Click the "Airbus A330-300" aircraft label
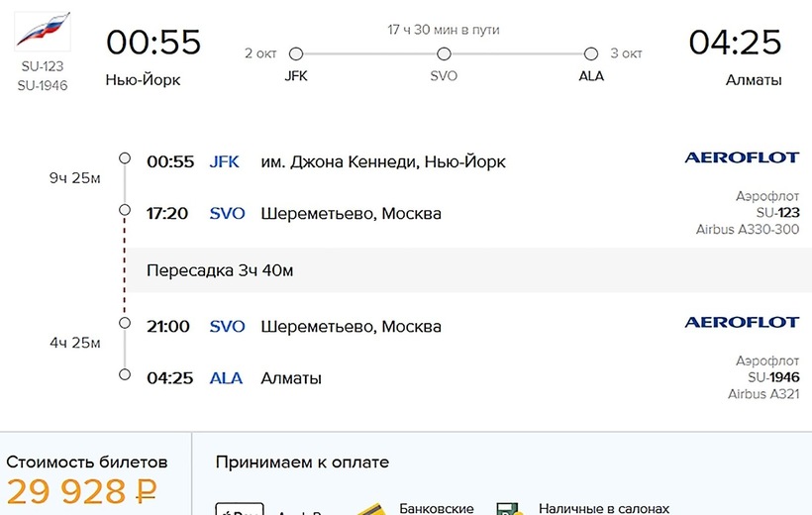The width and height of the screenshot is (812, 515). point(749,230)
